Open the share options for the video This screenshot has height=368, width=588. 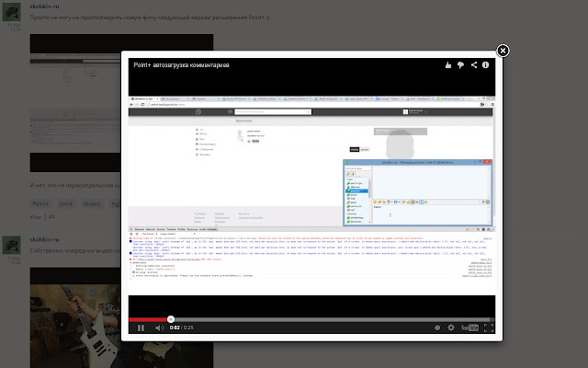pyautogui.click(x=474, y=65)
